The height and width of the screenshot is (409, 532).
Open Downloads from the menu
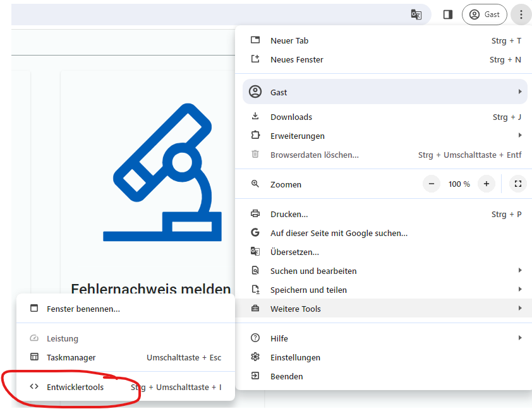pos(291,117)
